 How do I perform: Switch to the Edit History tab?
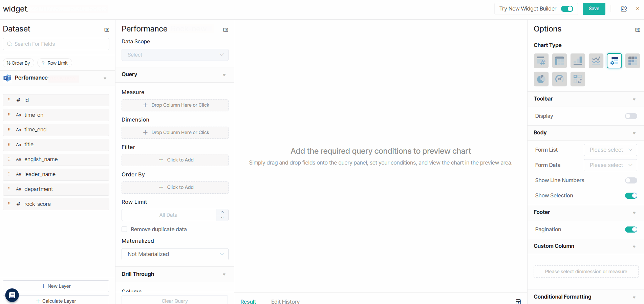[285, 301]
